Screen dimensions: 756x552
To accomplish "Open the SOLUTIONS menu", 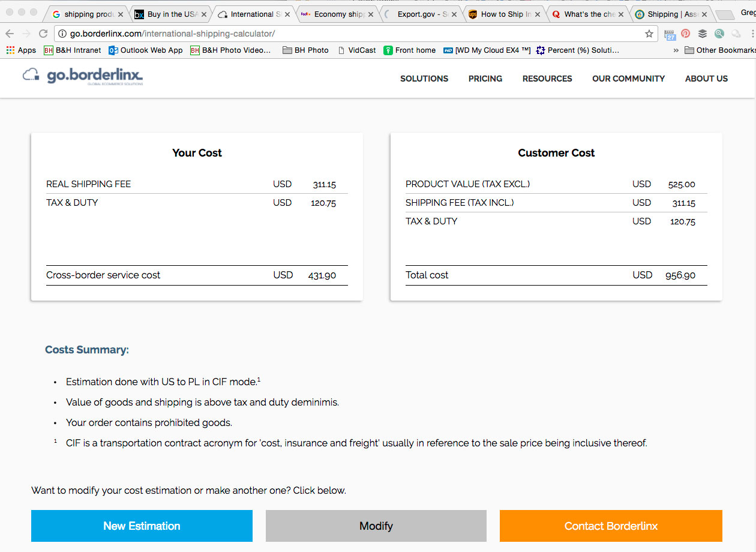I will (424, 79).
